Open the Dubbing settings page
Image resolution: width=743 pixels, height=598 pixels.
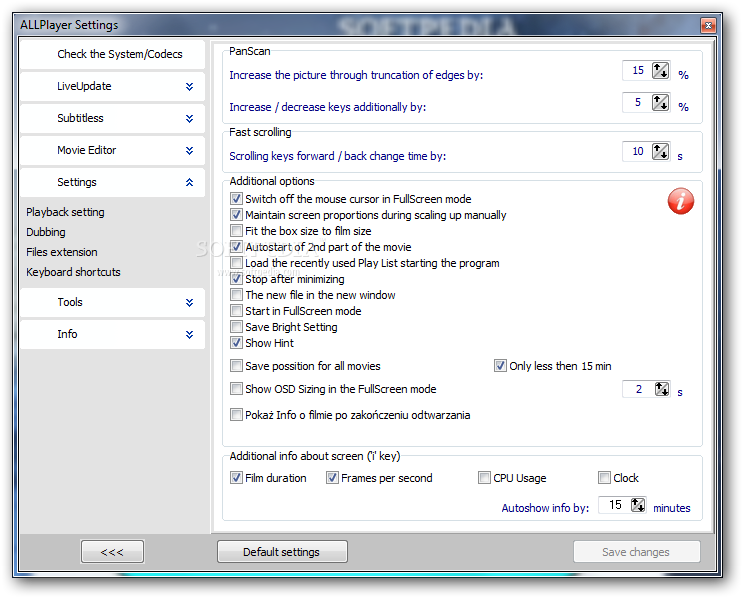pyautogui.click(x=46, y=232)
